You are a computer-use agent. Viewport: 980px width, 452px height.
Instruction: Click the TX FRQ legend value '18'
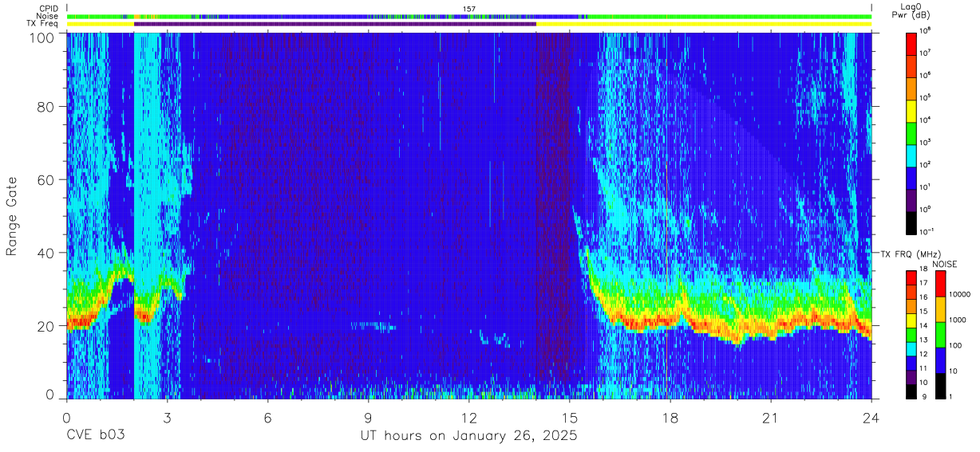pyautogui.click(x=923, y=269)
